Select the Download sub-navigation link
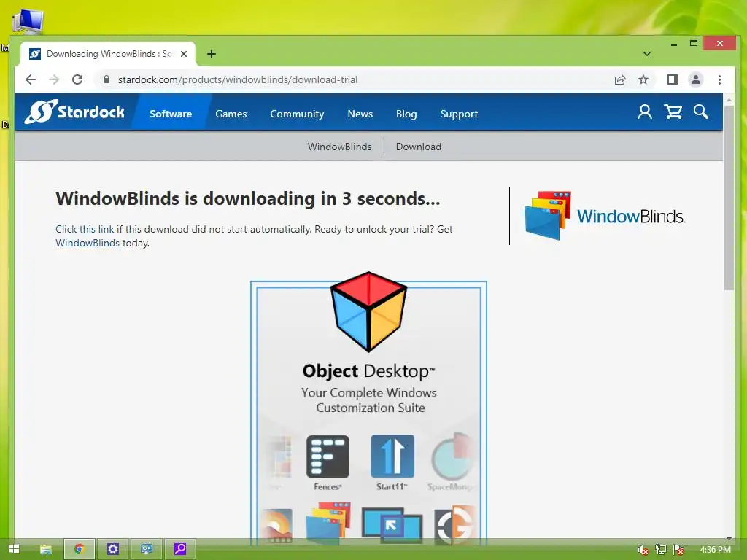The height and width of the screenshot is (560, 747). (418, 147)
